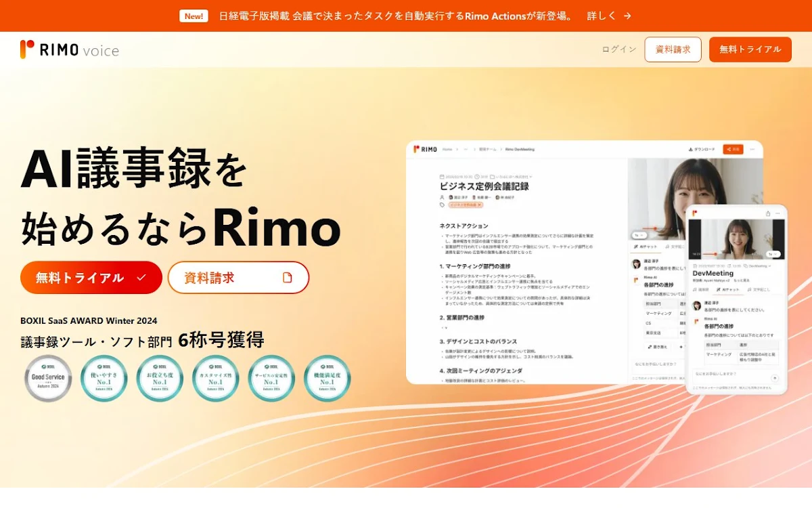Select the 文字起こし tab in the mobile preview
The width and height of the screenshot is (812, 508).
pos(759,289)
